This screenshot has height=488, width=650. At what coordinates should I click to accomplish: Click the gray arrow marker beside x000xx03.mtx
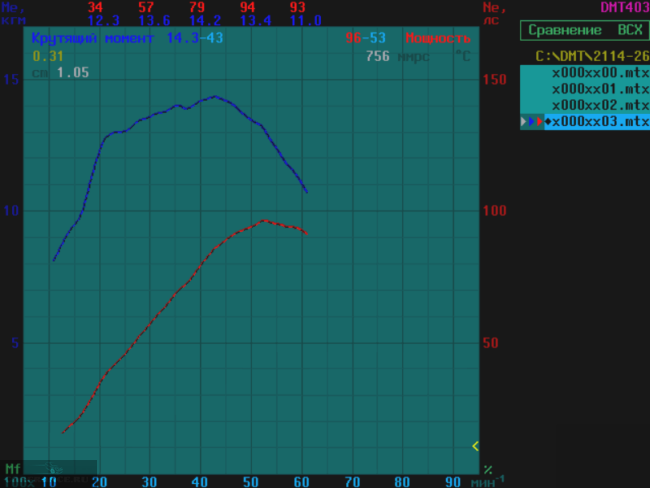tap(524, 121)
